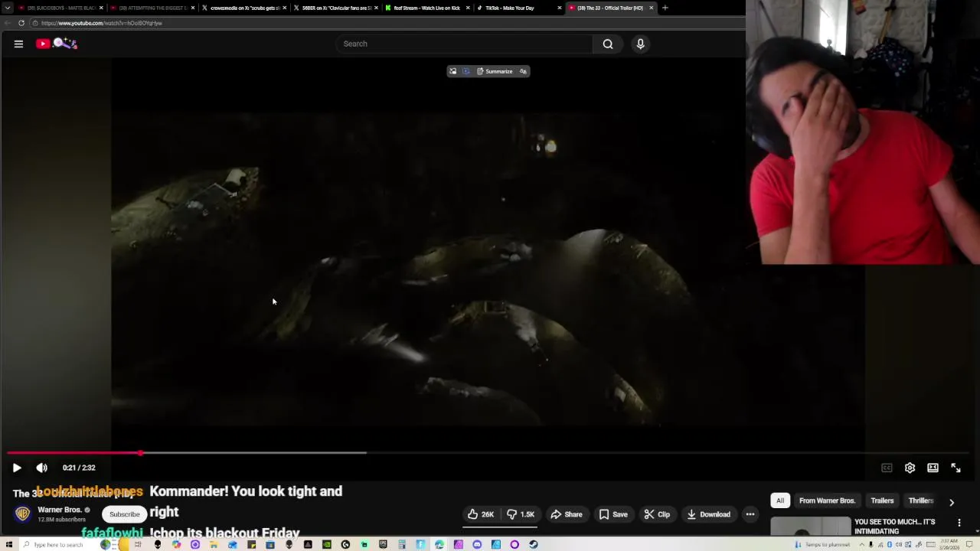Jump to the buffered section of timeline
The height and width of the screenshot is (551, 980).
(x=253, y=453)
